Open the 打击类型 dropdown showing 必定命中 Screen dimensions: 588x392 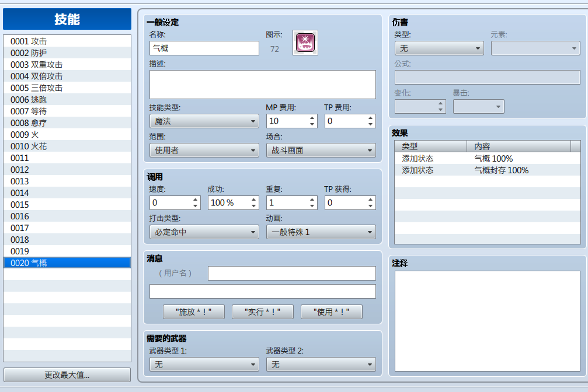[204, 232]
